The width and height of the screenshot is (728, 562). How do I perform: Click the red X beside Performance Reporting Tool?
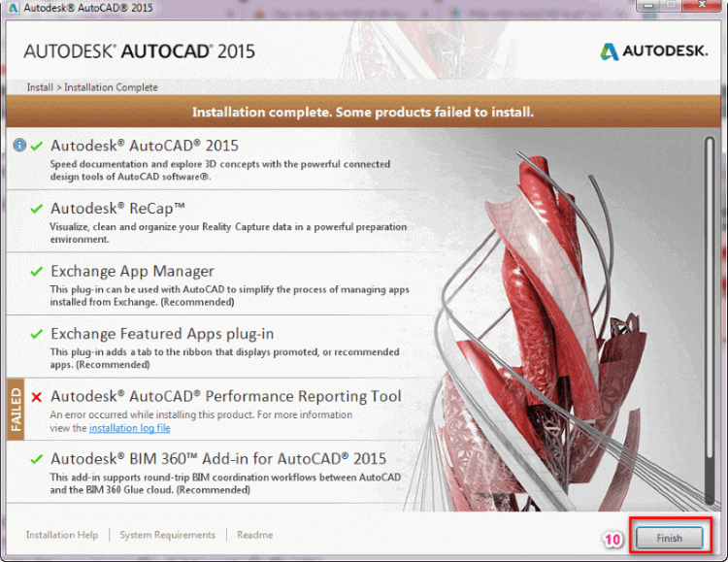[x=37, y=397]
